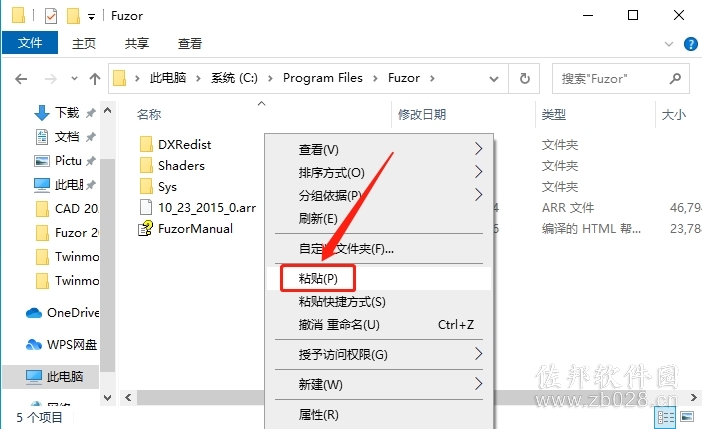The width and height of the screenshot is (702, 429).
Task: Click the Forward navigation arrow
Action: pos(51,79)
